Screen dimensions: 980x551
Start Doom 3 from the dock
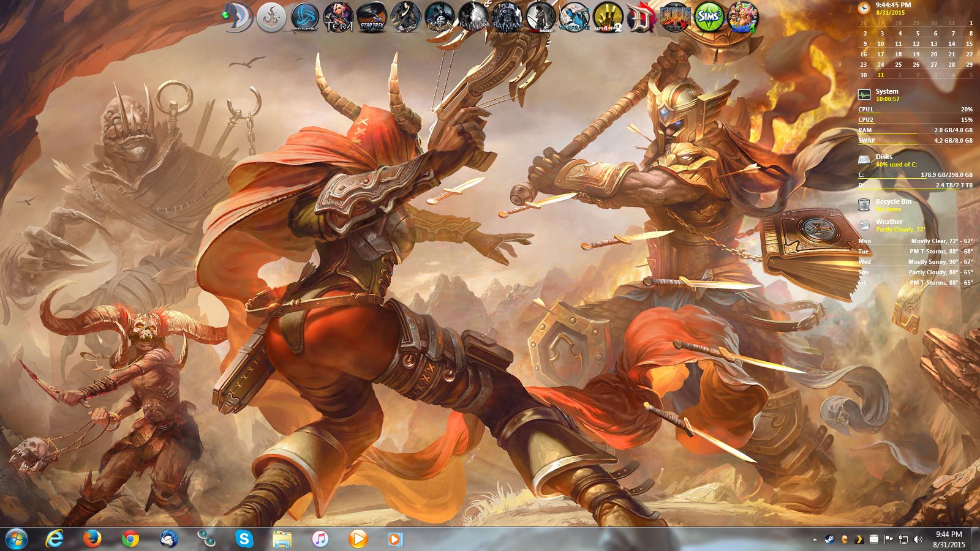[675, 17]
